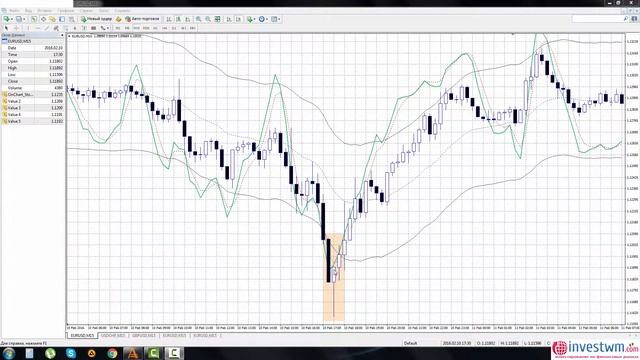The image size is (640, 360).
Task: Select the text tool A
Action: click(75, 28)
